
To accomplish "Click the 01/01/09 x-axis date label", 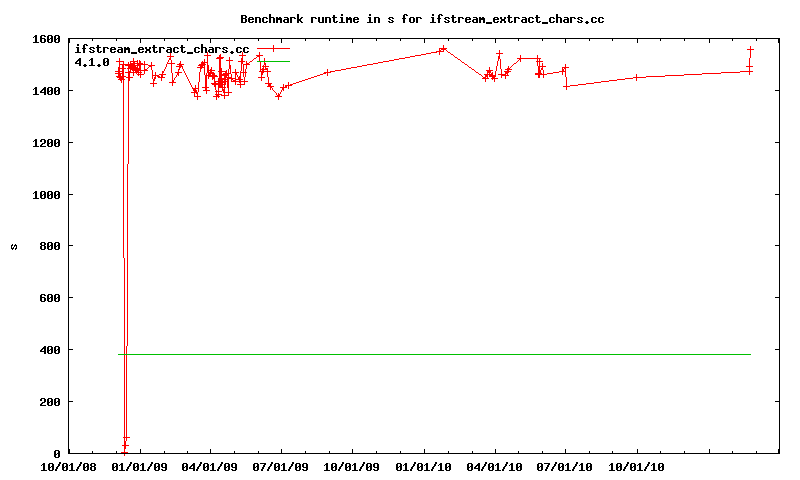I will [140, 466].
